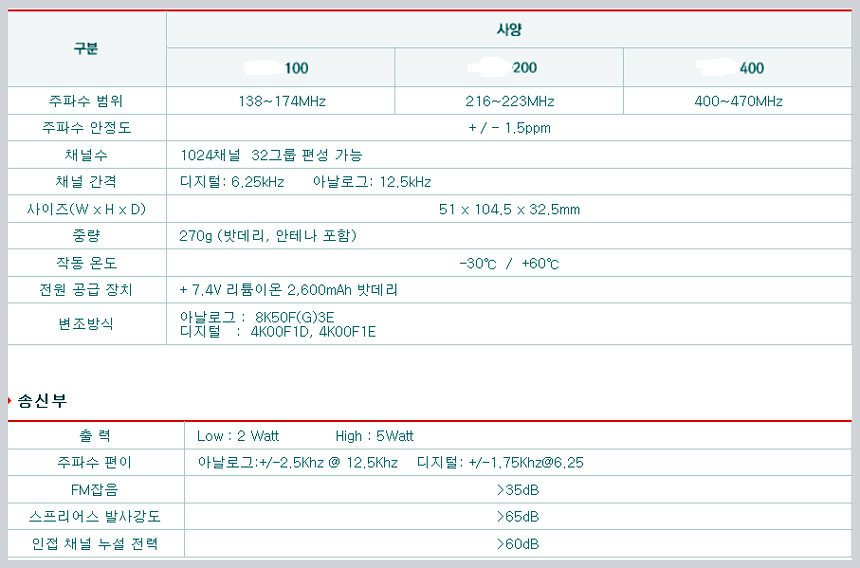This screenshot has width=860, height=568.
Task: Select the 채널 간격 row label
Action: (x=87, y=182)
